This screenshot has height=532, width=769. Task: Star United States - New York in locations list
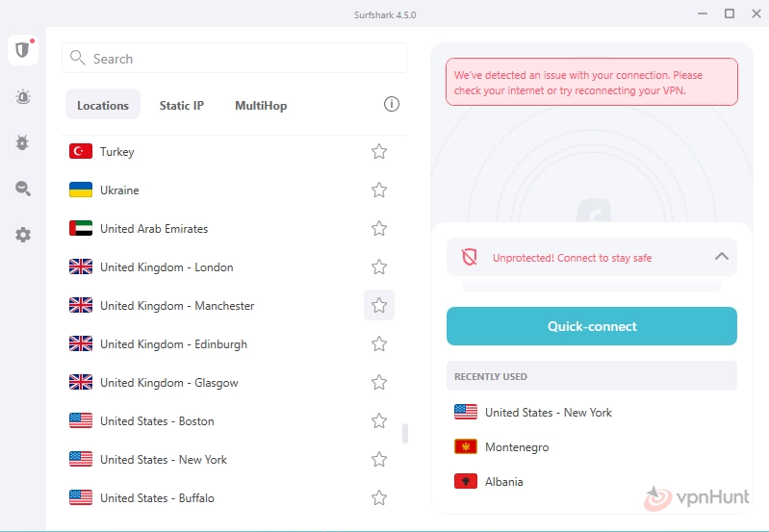pos(379,460)
